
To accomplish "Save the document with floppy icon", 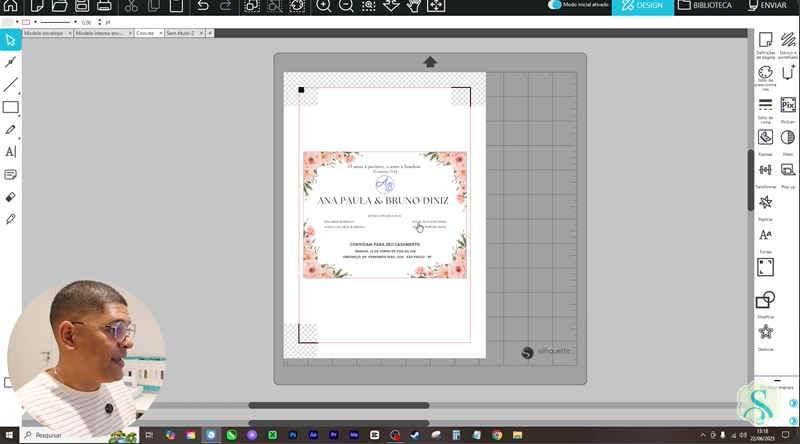I will click(x=82, y=6).
